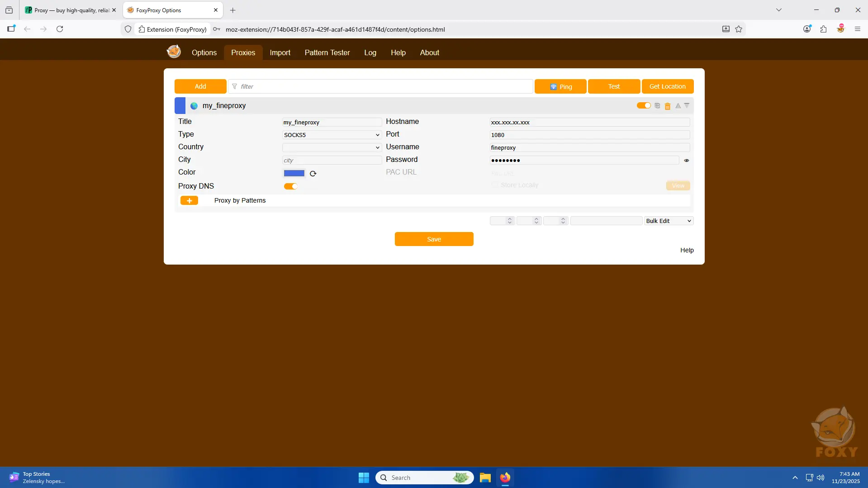
Task: Save the proxy settings
Action: (434, 239)
